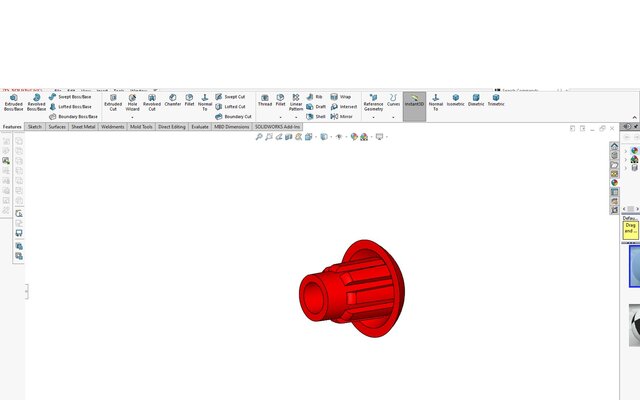Image resolution: width=640 pixels, height=400 pixels.
Task: Switch to the Surfaces tab
Action: (57, 127)
